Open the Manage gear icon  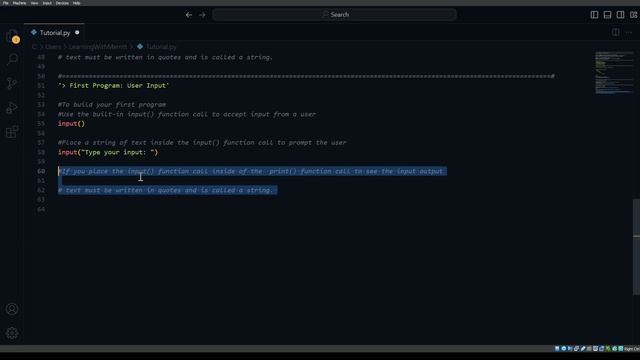pyautogui.click(x=12, y=333)
